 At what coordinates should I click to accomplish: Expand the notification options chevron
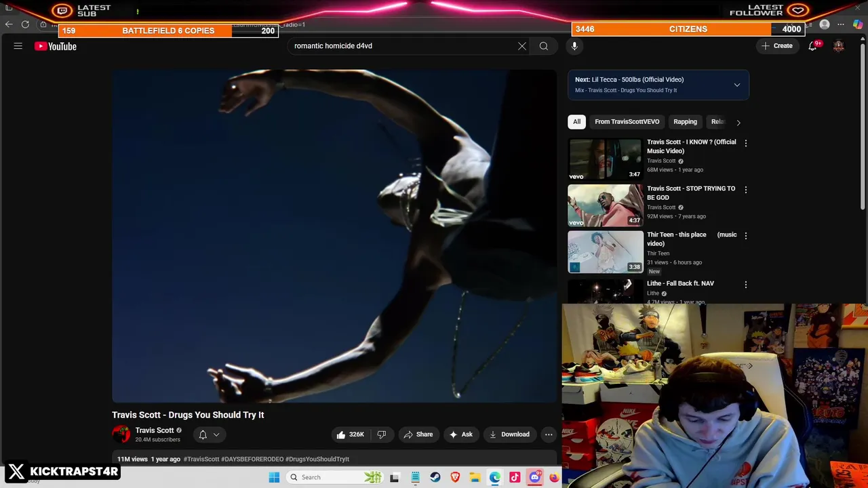tap(216, 434)
